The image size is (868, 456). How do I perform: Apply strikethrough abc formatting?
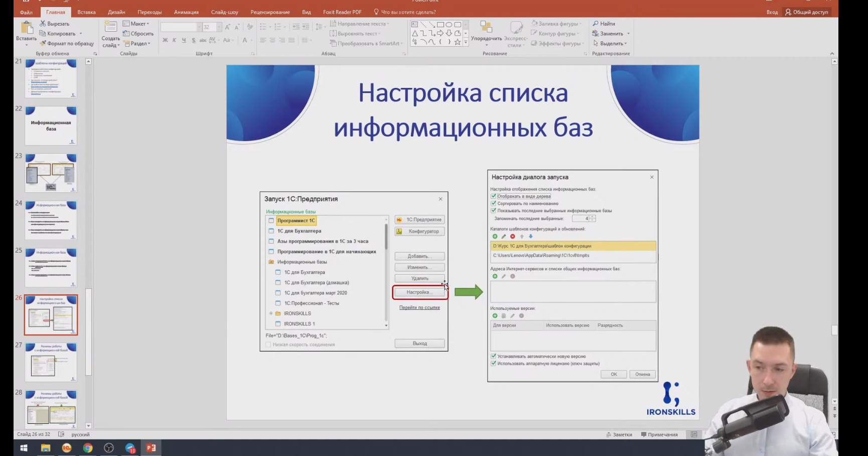pos(203,40)
